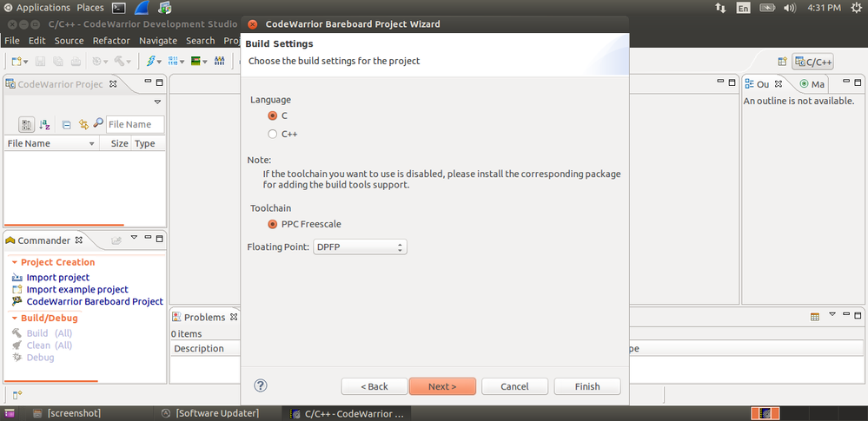Open the binary digits icon dropdown arrow
868x421 pixels.
point(182,62)
